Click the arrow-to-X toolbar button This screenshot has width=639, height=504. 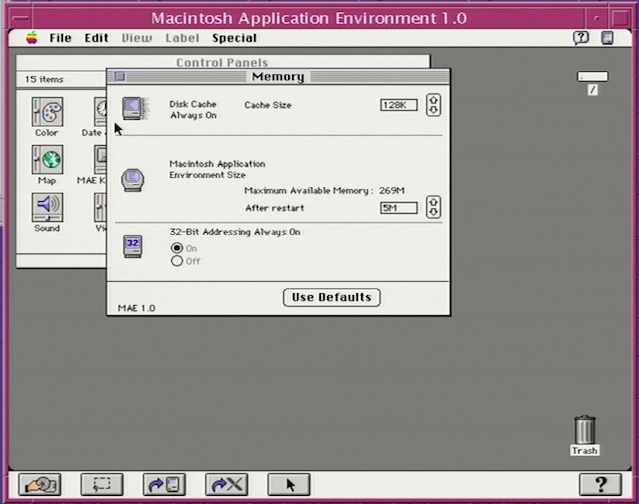pyautogui.click(x=227, y=484)
